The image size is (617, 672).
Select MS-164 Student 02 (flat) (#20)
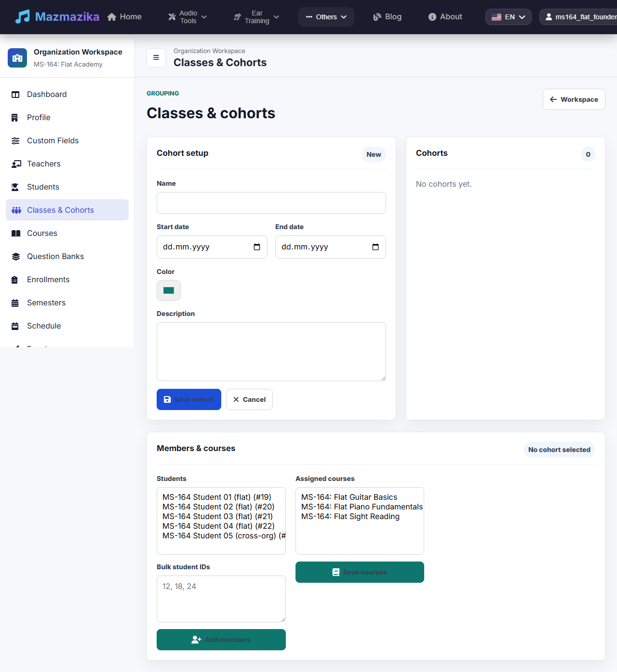tap(221, 507)
